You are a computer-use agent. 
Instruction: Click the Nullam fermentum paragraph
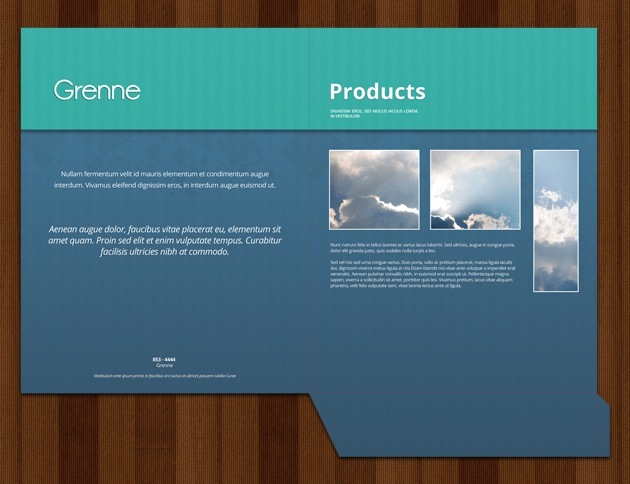165,179
